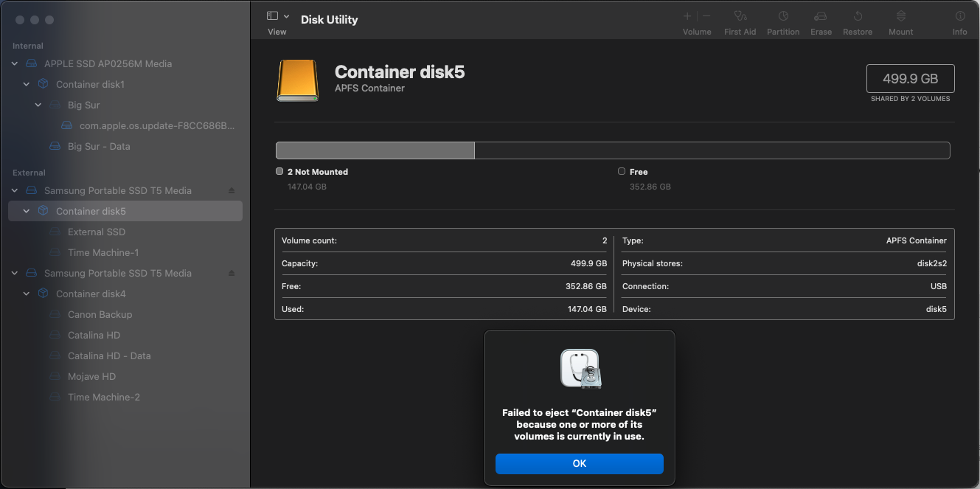Click the orange external drive icon
Viewport: 980px width, 489px height.
pyautogui.click(x=298, y=80)
